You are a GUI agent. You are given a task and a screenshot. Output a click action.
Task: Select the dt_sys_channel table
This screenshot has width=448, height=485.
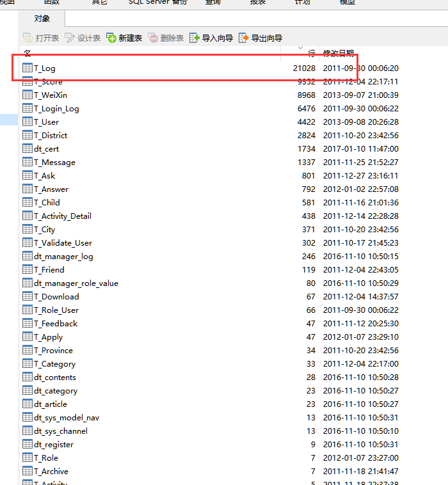click(61, 431)
